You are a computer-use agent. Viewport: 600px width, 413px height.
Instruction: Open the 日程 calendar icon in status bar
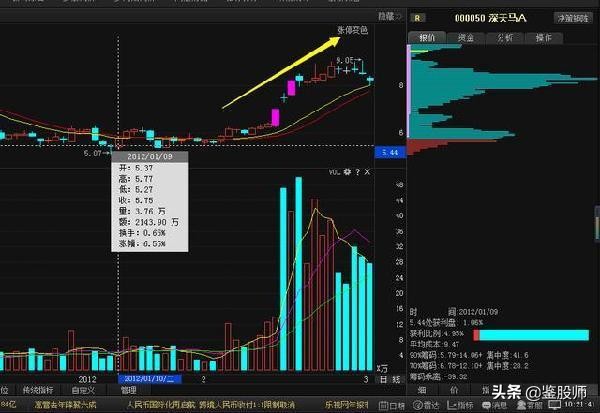coord(391,405)
